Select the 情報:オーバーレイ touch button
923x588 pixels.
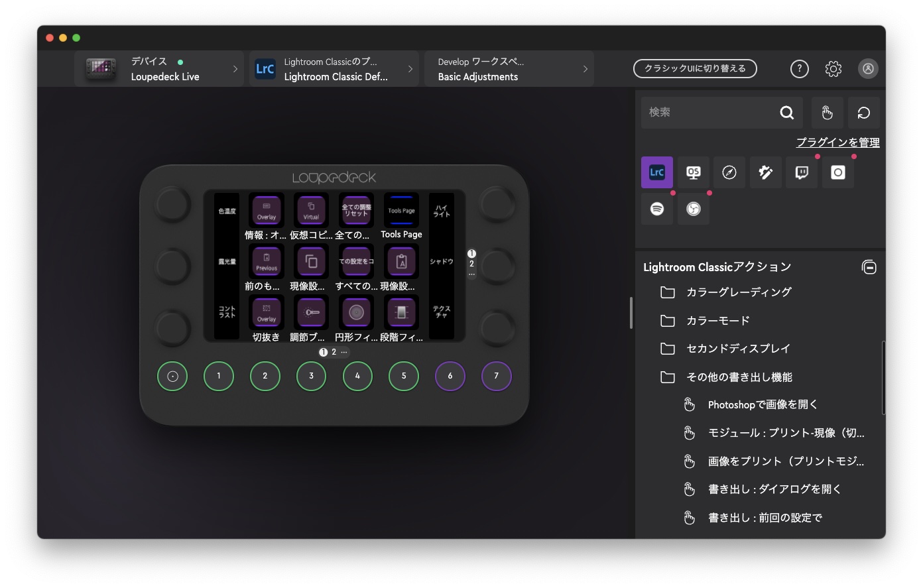267,209
